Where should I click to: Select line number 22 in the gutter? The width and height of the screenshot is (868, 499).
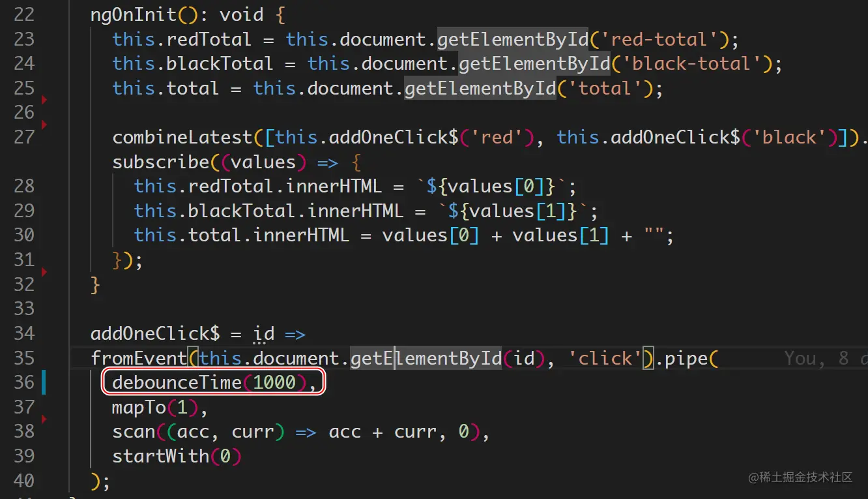click(23, 14)
